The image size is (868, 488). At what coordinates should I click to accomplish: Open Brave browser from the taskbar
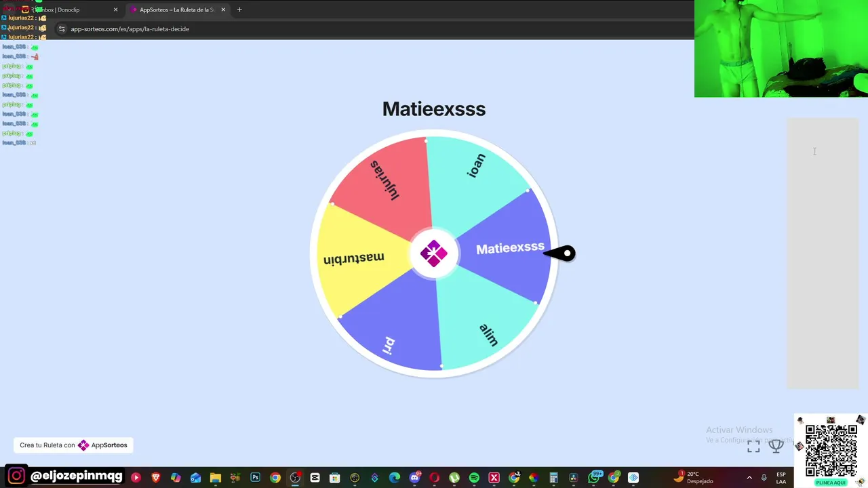[155, 478]
